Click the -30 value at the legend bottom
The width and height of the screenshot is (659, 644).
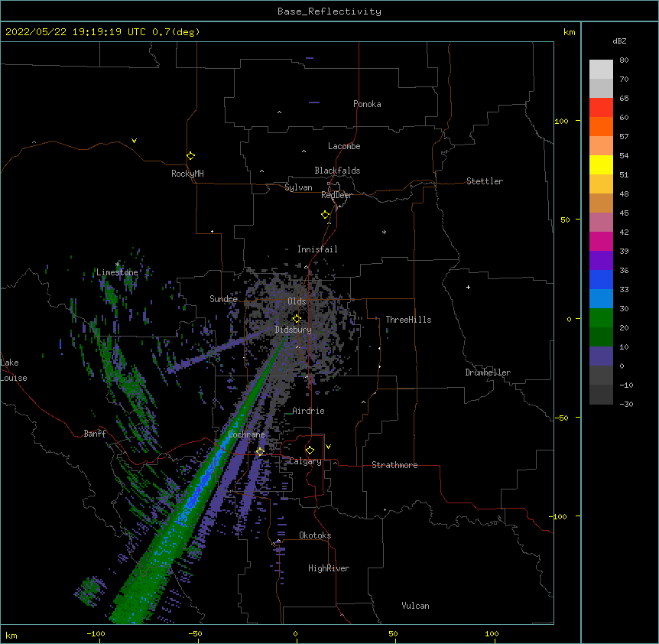point(626,405)
